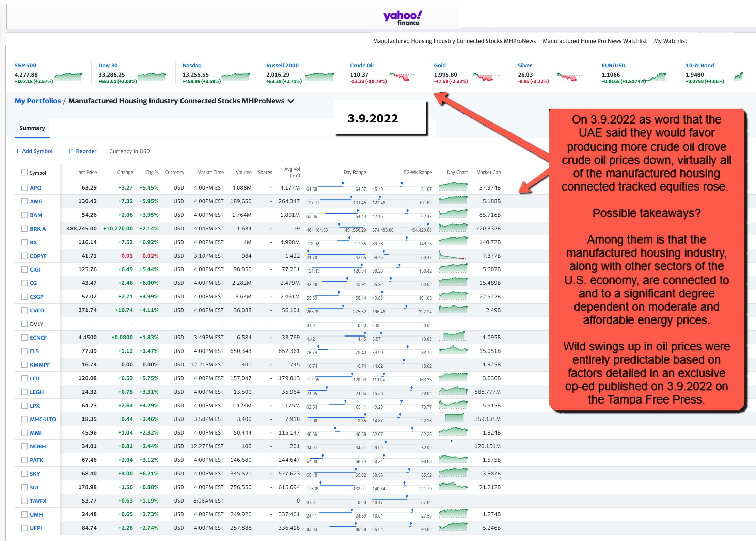Expand the portfolio name dropdown chevron

pyautogui.click(x=290, y=101)
